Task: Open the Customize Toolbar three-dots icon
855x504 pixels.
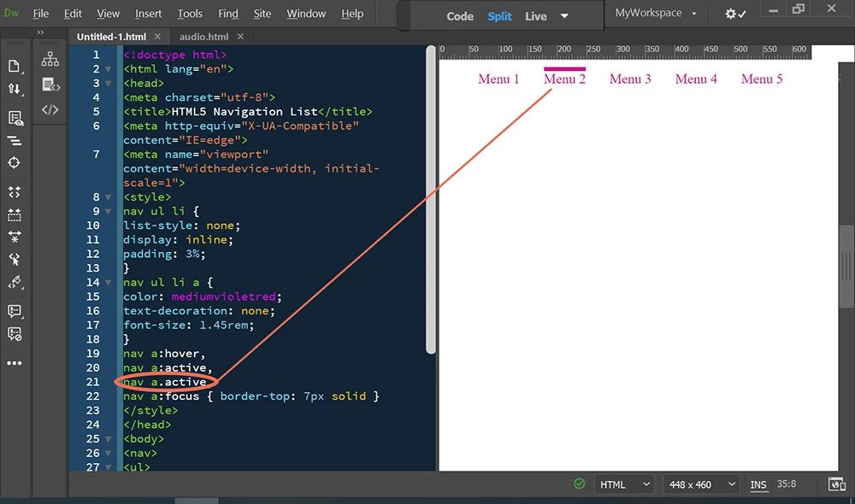Action: pos(15,363)
